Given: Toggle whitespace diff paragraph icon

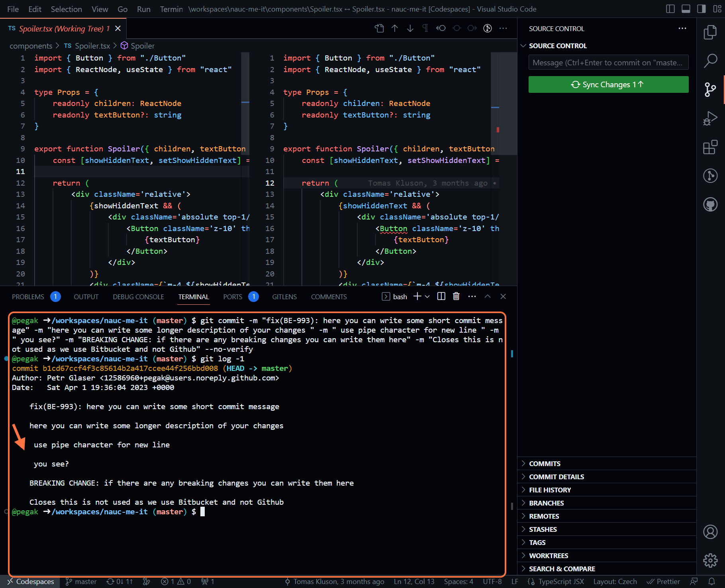Looking at the screenshot, I should [x=425, y=28].
